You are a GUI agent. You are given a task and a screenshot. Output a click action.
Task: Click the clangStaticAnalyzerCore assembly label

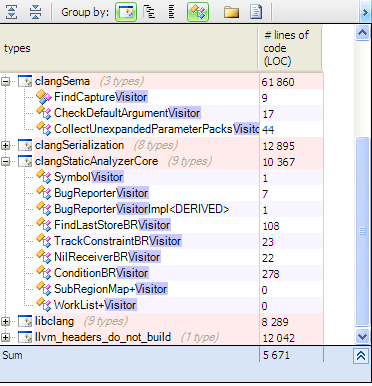coord(96,161)
